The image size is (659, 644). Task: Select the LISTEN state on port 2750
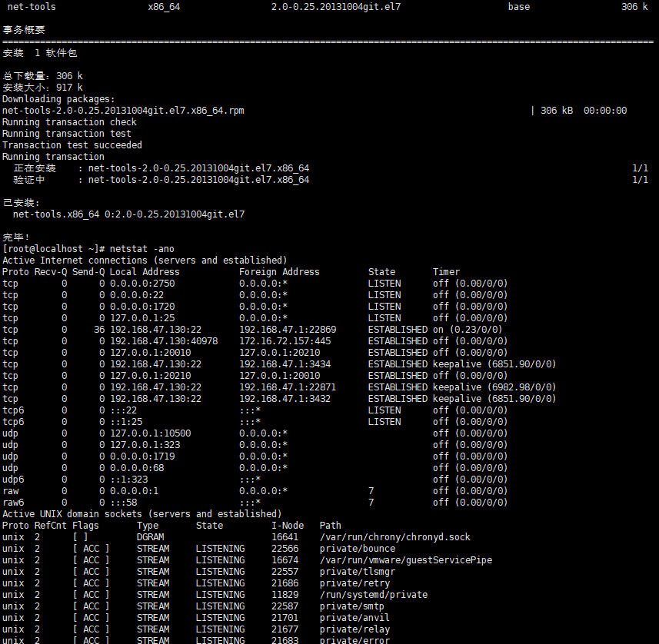tap(383, 283)
